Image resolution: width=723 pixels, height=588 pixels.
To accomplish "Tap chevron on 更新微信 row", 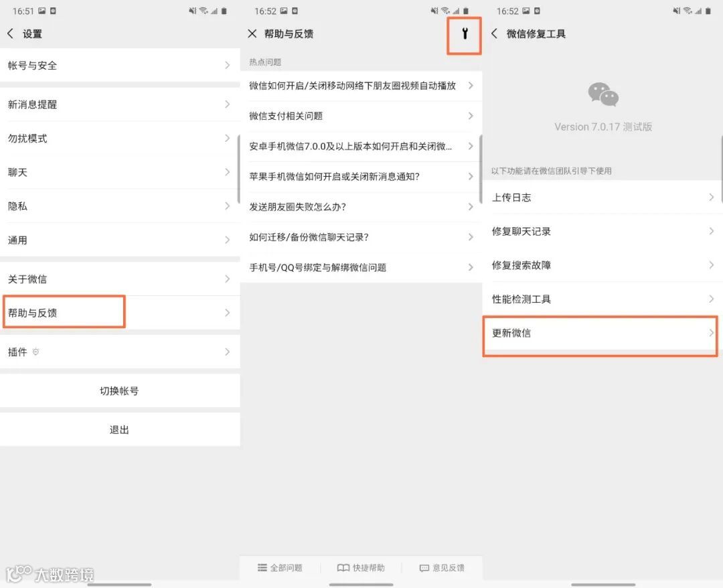I will coord(712,333).
